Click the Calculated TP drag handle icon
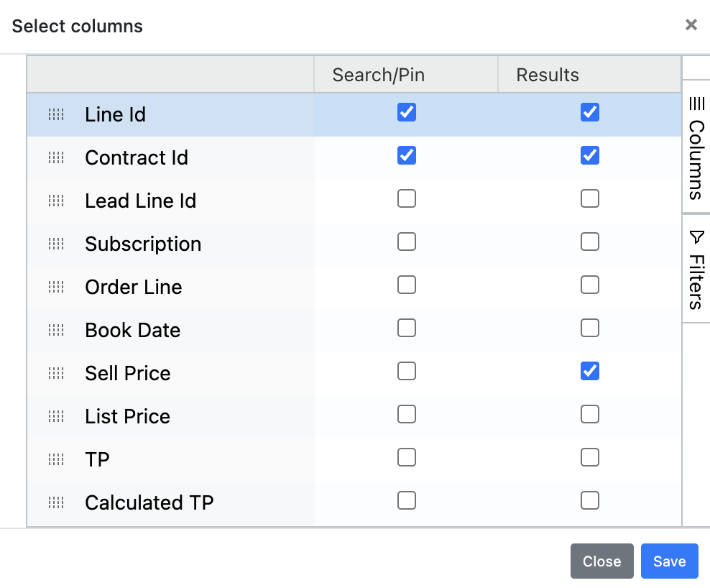 click(x=56, y=502)
